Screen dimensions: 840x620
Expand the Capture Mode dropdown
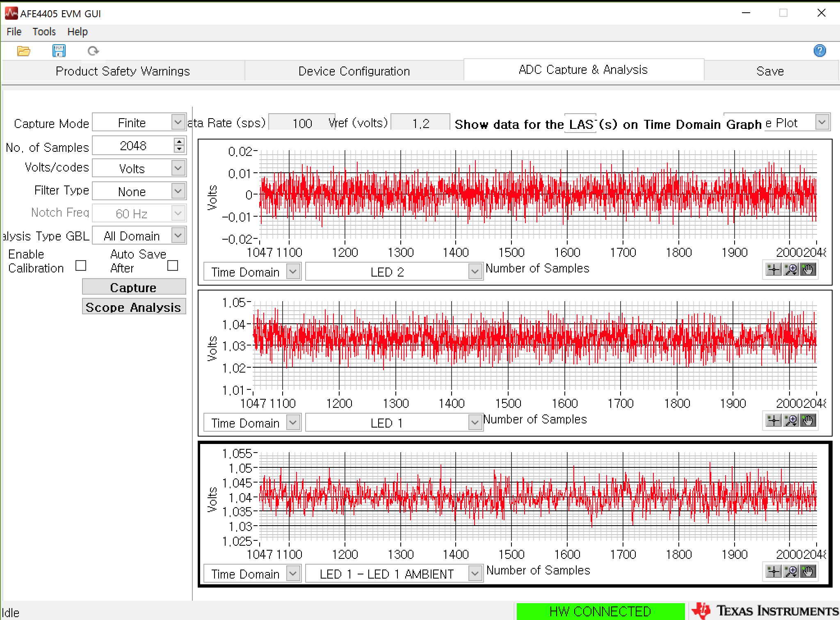click(178, 122)
